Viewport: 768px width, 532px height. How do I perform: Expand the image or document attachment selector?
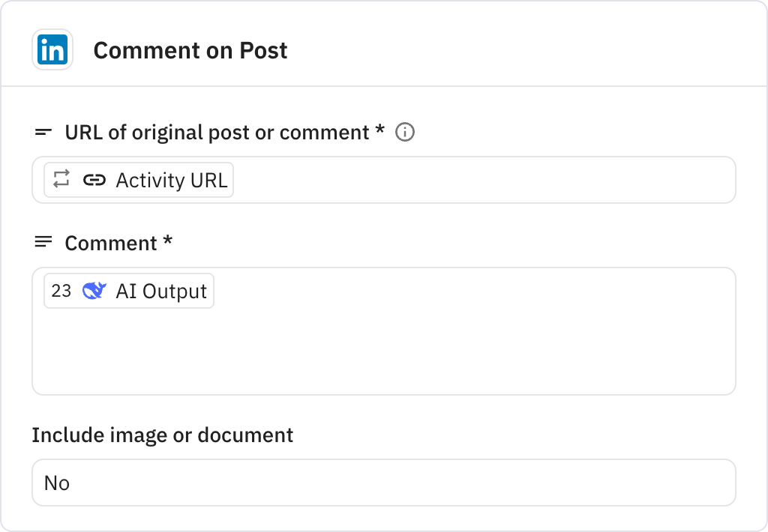[384, 483]
